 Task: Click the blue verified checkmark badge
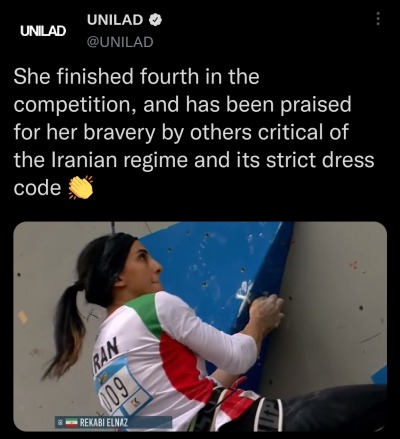pyautogui.click(x=155, y=20)
